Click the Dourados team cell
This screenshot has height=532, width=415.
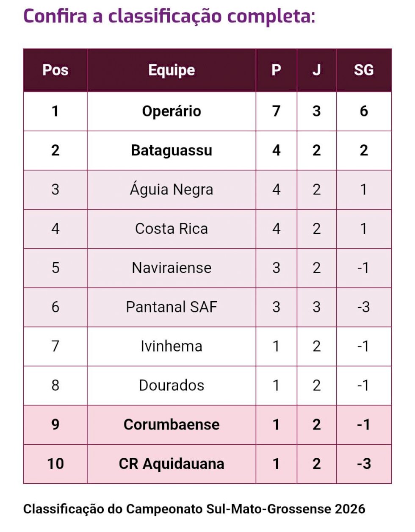(x=172, y=385)
